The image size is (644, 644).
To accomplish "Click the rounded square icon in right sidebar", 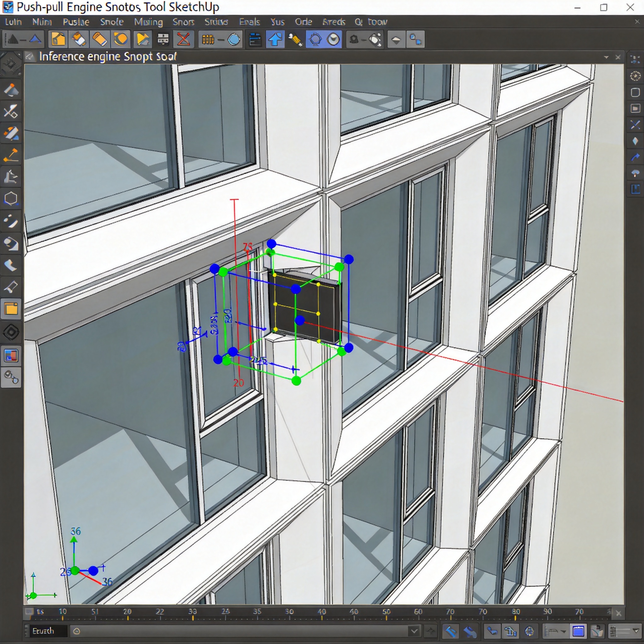I will (635, 92).
